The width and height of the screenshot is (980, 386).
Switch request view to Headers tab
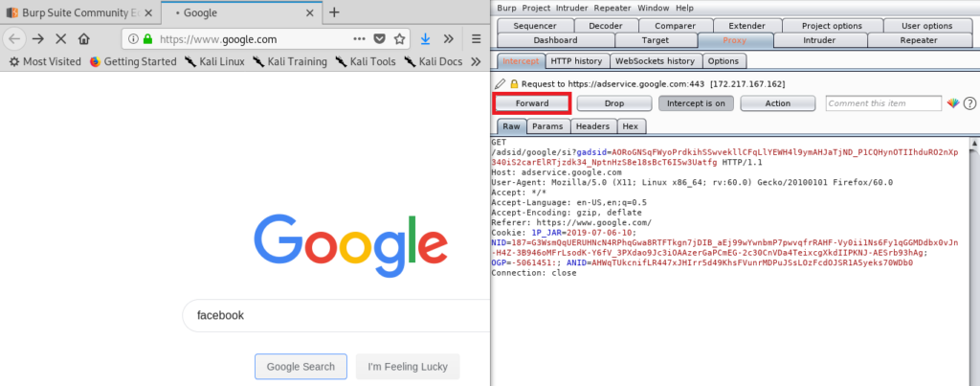592,126
